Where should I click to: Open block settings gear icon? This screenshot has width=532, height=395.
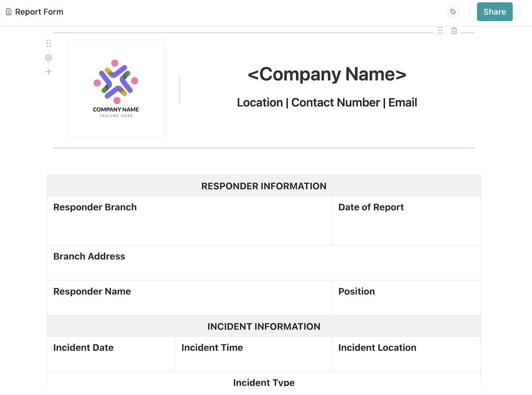49,58
